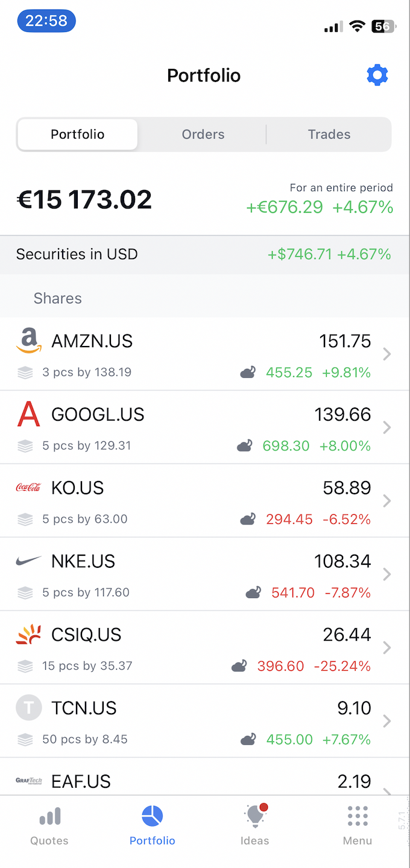Open Ideas lightbulb in bottom bar
410x868 pixels.
coord(254,825)
